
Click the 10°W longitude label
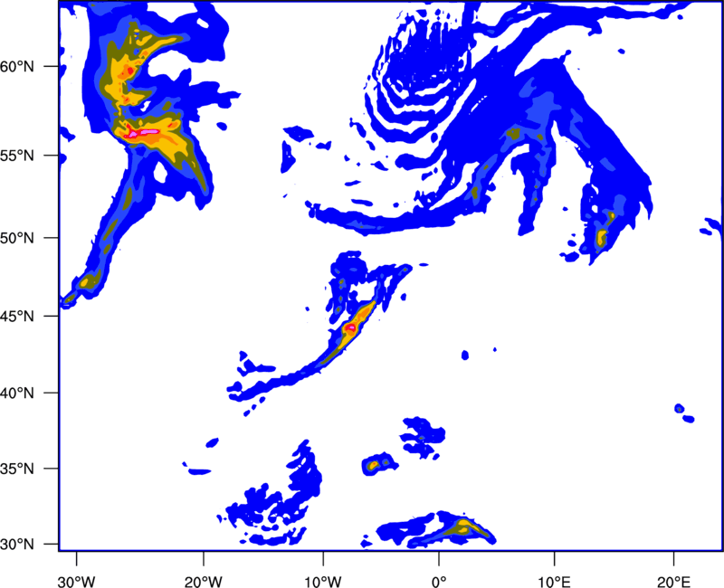(x=323, y=582)
